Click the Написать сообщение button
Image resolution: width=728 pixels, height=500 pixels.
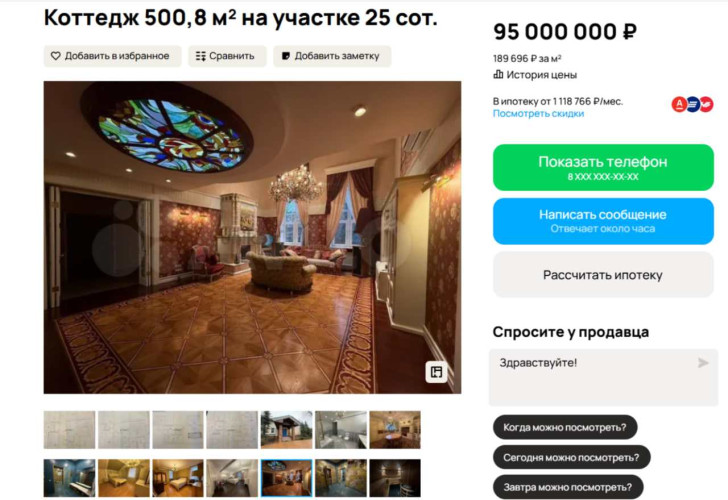(x=603, y=221)
